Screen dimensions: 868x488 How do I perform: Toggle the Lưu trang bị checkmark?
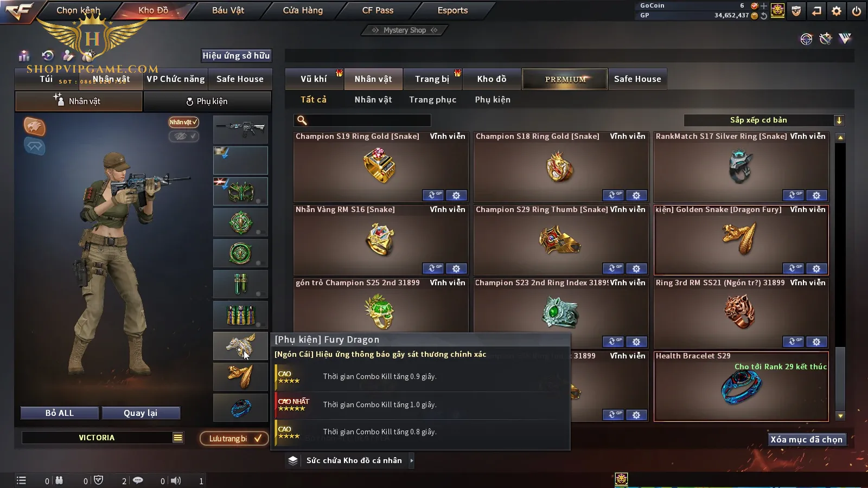pos(258,438)
